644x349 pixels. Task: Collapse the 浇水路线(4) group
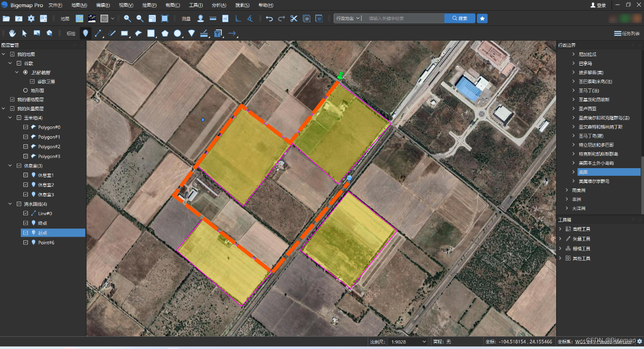tap(11, 204)
